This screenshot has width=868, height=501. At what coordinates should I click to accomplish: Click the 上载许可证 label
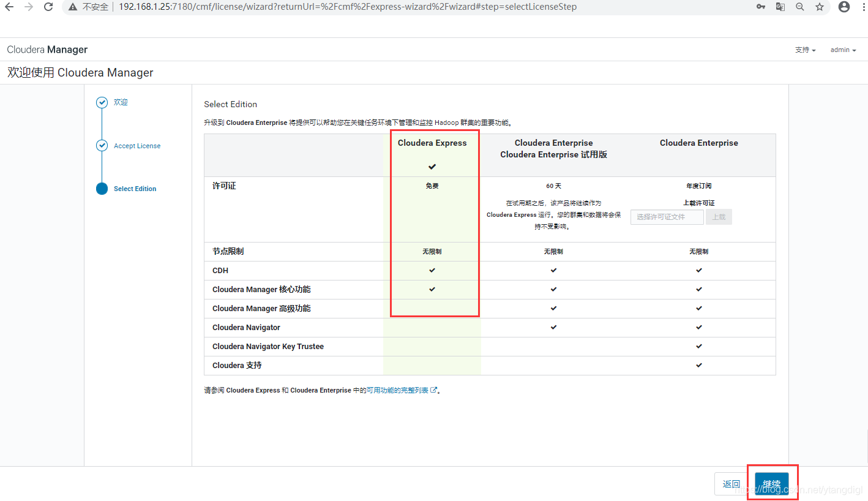point(698,203)
